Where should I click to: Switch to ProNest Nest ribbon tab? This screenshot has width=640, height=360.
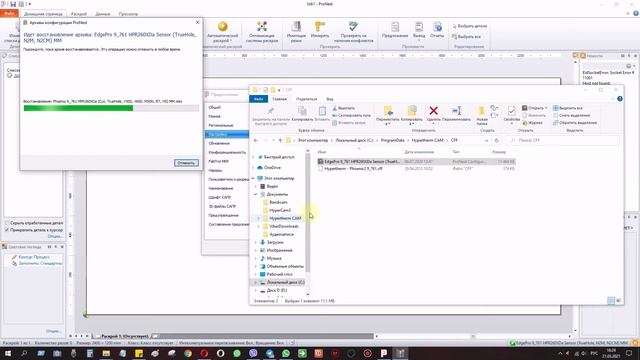pos(79,14)
